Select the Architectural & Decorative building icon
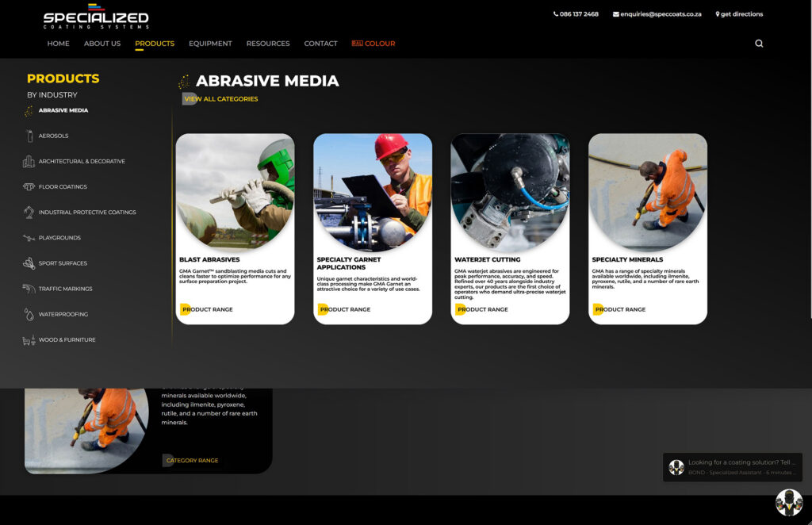Screen dimensions: 812x525 (29, 162)
